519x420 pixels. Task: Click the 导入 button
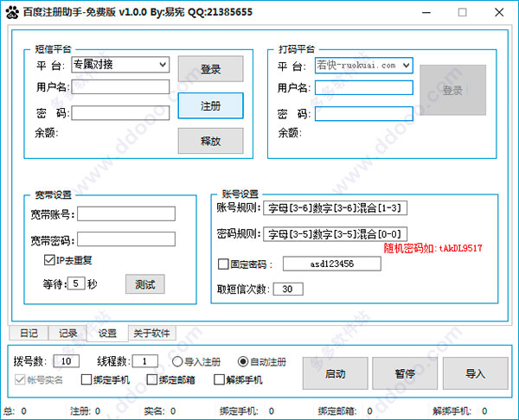(x=475, y=373)
